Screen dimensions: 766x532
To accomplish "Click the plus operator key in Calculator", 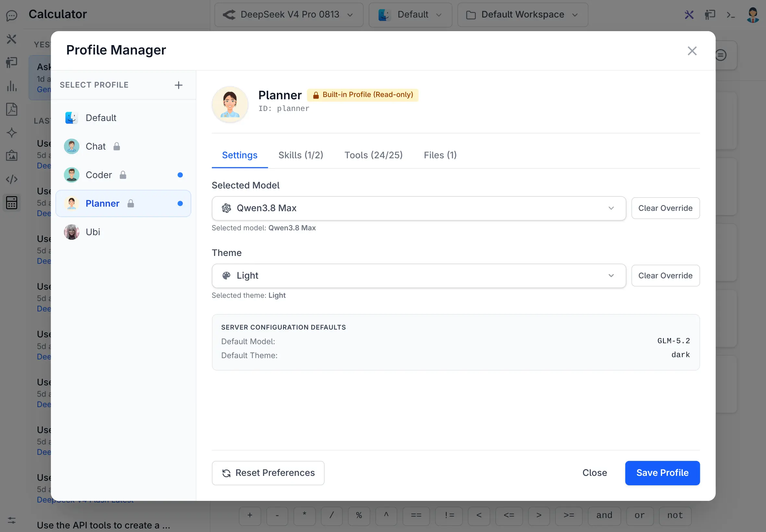I will tap(250, 515).
